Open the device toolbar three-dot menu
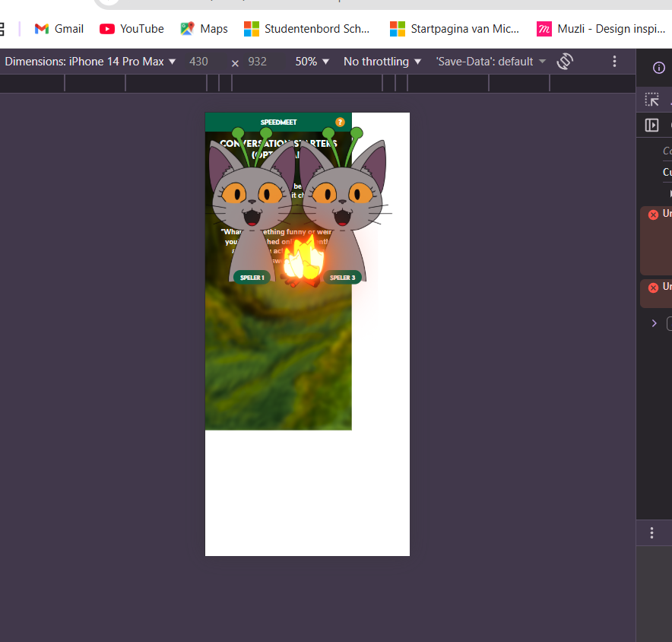672x642 pixels. [614, 61]
